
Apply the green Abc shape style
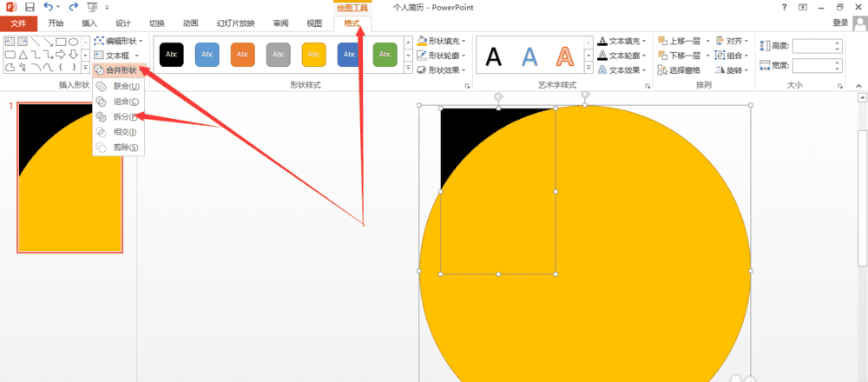(385, 54)
